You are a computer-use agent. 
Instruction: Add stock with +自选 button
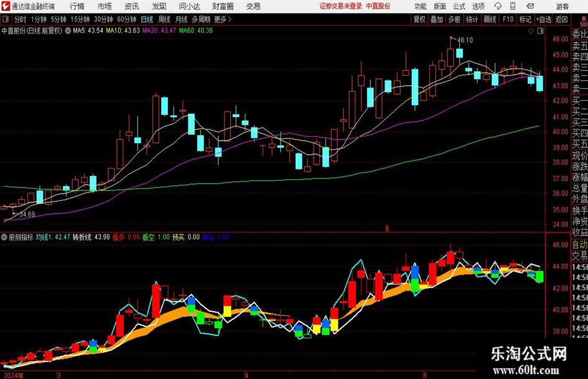click(x=543, y=19)
